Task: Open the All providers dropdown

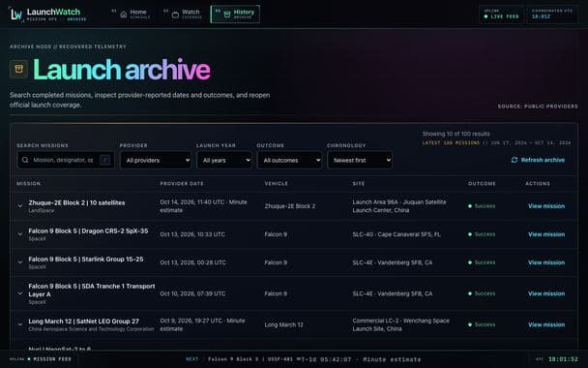Action: coord(156,161)
